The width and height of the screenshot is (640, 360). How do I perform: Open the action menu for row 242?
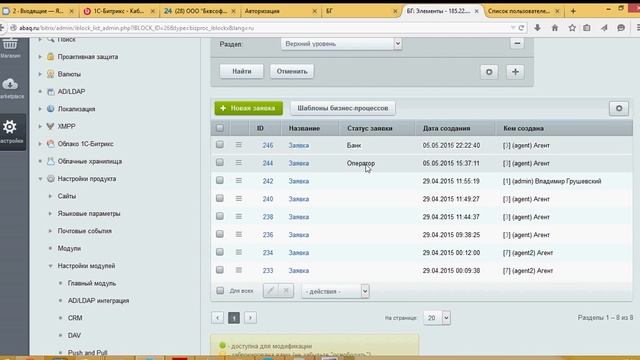point(239,181)
